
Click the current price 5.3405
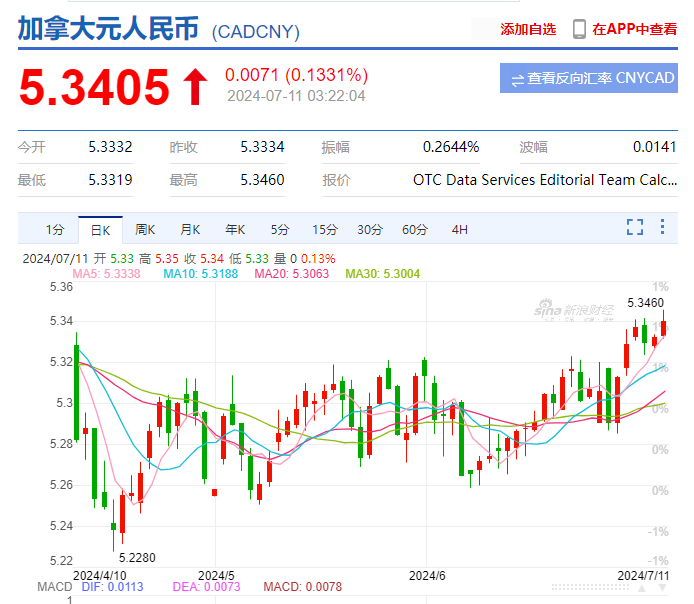coord(94,88)
